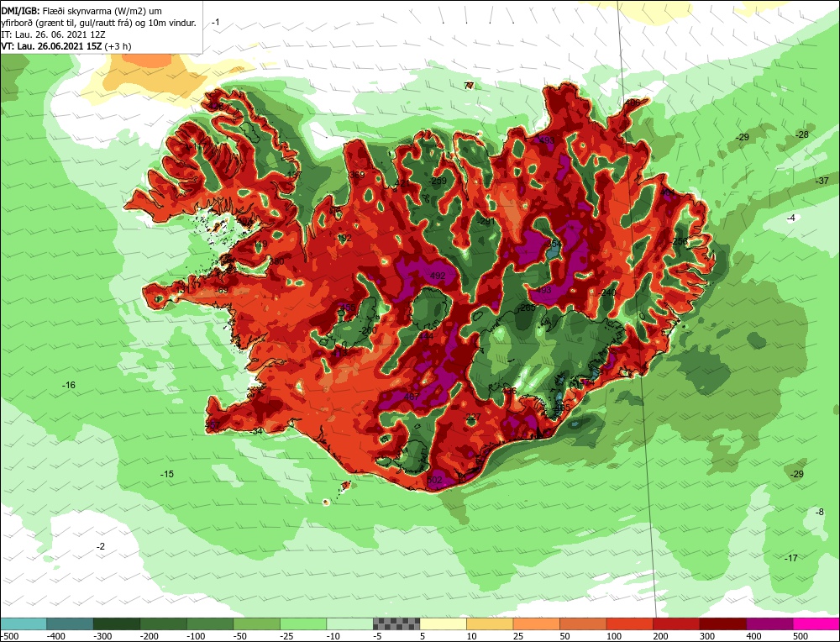840x642 pixels.
Task: Click the '-259' value in northern Iceland
Action: point(438,181)
